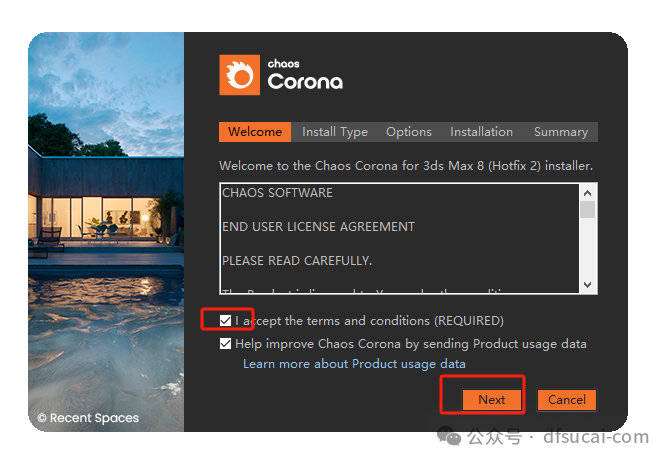
Task: Toggle 'Help improve Chaos Corona' usage data checkbox
Action: (x=225, y=344)
